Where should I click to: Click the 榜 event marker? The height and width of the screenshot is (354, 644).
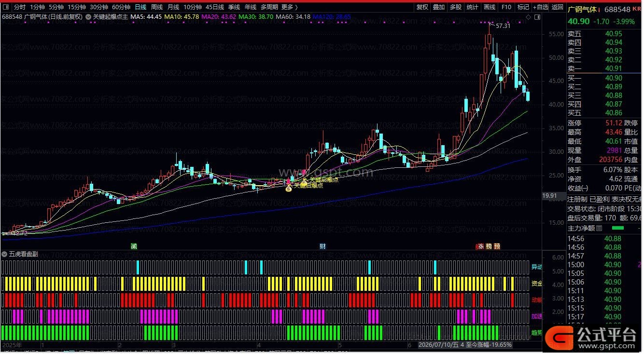click(489, 246)
